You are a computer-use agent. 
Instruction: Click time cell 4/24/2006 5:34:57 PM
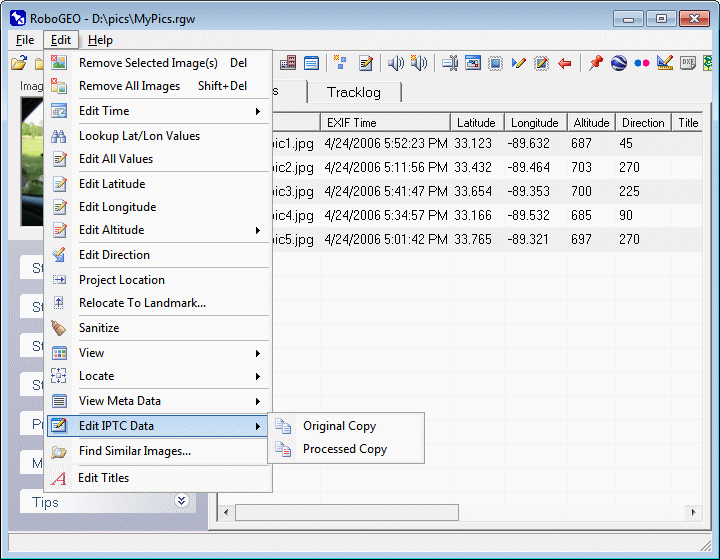tap(386, 215)
